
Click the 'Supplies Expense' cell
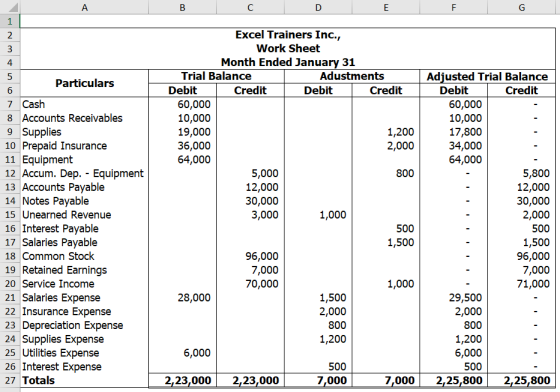[84, 339]
